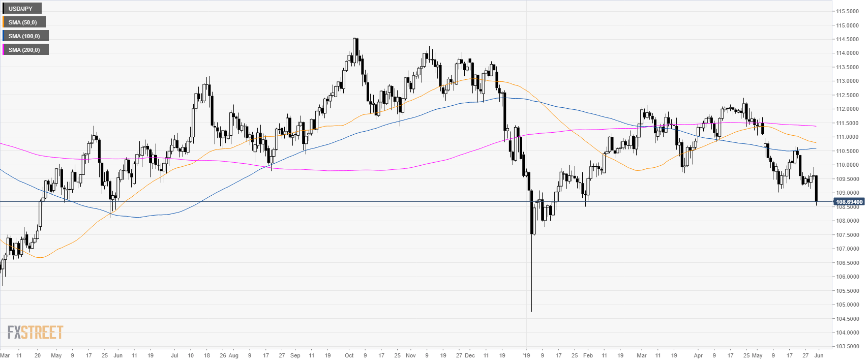Select Oct on the time axis
Screen dimensions: 868x362
click(x=349, y=355)
